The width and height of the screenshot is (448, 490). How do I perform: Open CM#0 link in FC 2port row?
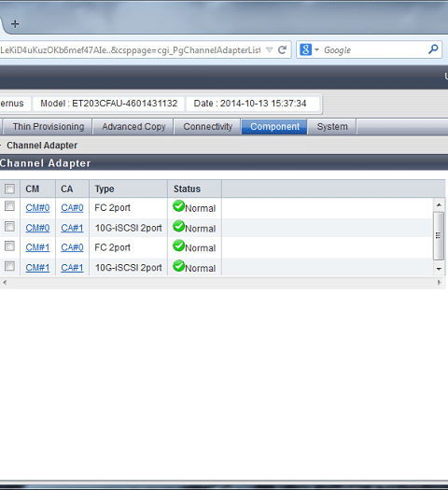pos(37,208)
